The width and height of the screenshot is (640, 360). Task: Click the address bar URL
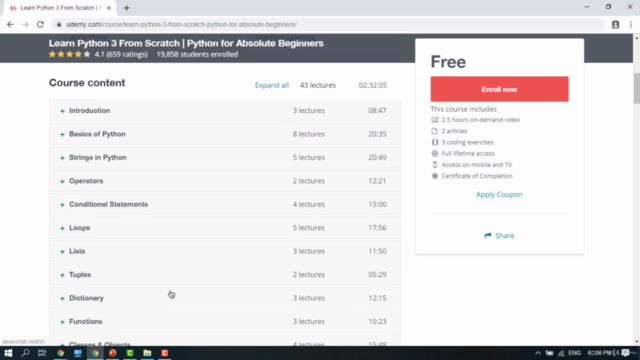(x=182, y=24)
